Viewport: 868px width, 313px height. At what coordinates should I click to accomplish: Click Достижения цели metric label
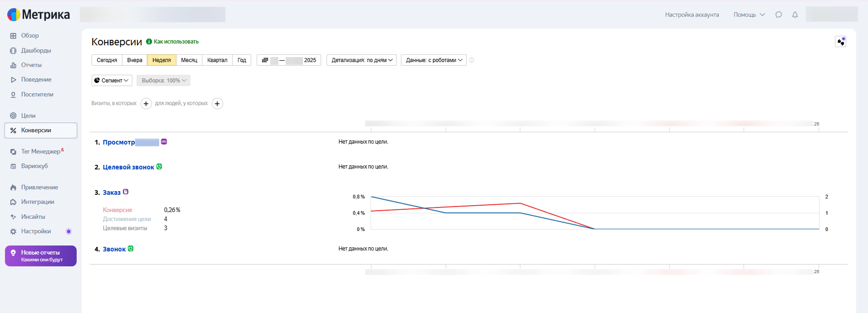click(x=127, y=219)
